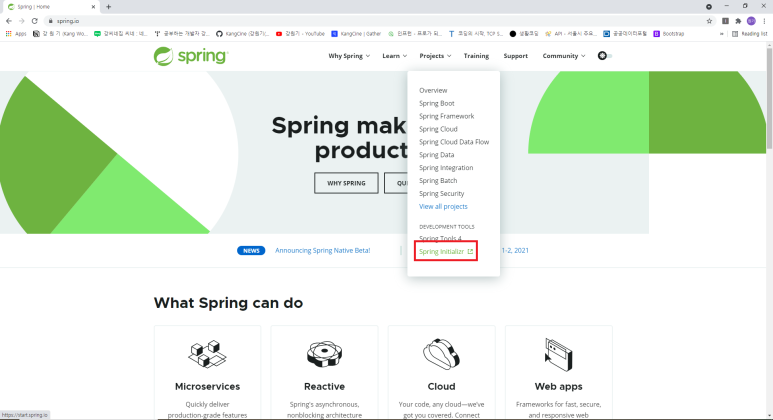Bookmark this page with star icon
Screen dimensions: 773x420
tap(709, 21)
